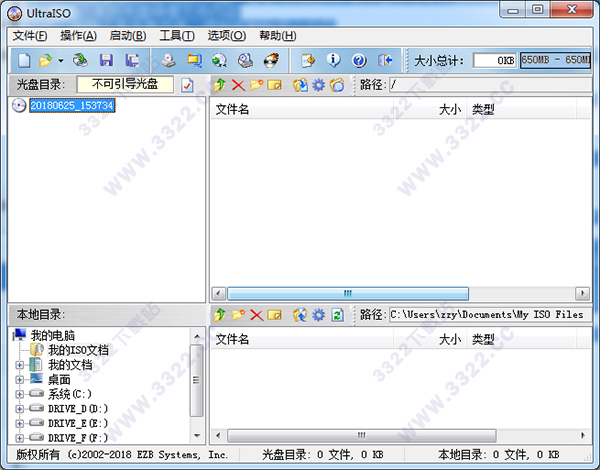Click the Convert image format icon

pos(194,60)
